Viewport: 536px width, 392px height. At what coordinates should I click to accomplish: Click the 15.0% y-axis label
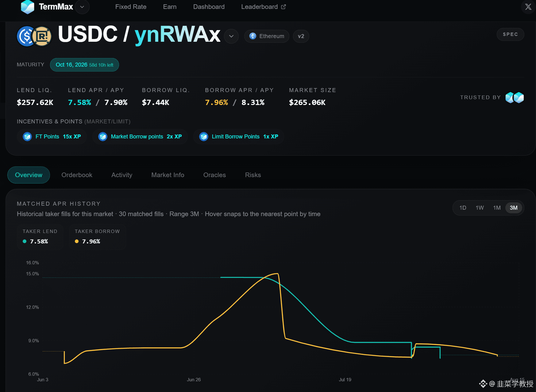pos(33,274)
